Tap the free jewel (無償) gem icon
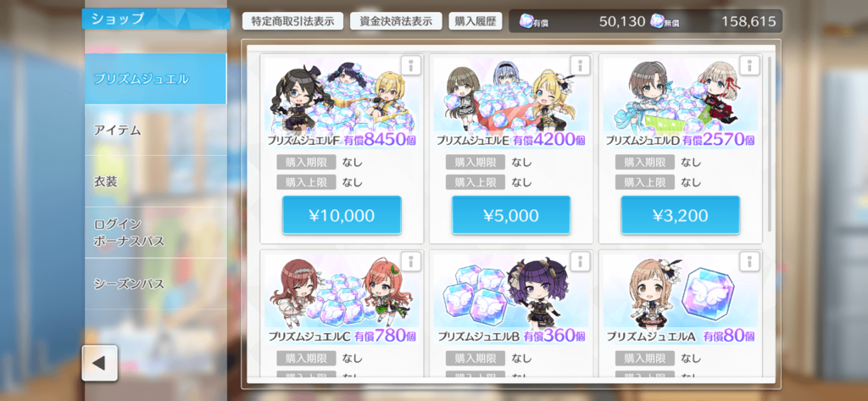 click(x=657, y=21)
